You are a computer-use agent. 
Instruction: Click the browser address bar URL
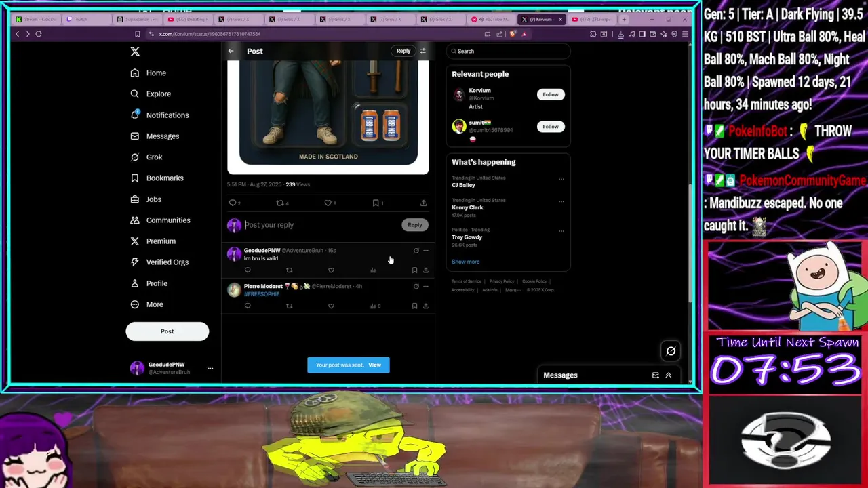(x=210, y=34)
